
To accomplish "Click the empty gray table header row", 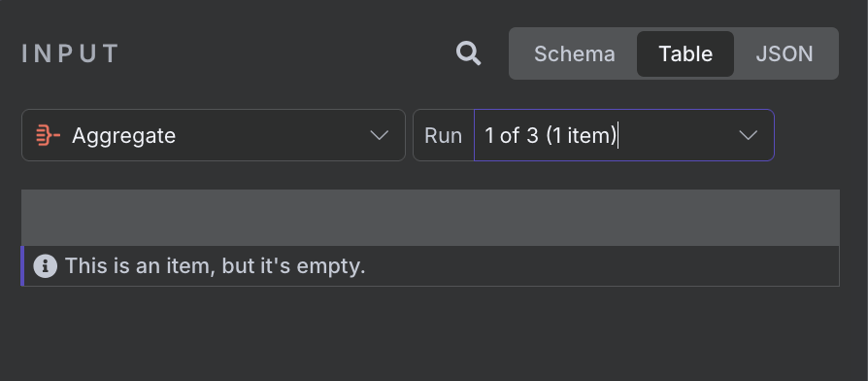I will pos(430,218).
